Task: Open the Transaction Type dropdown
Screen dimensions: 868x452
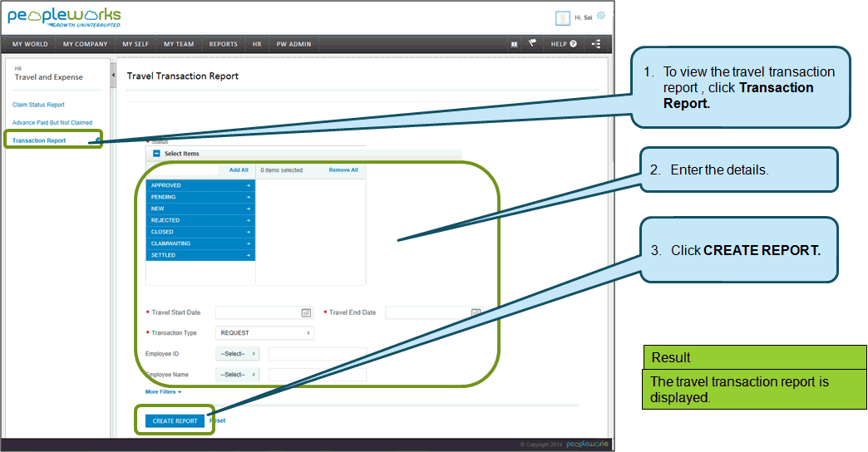Action: pos(264,333)
